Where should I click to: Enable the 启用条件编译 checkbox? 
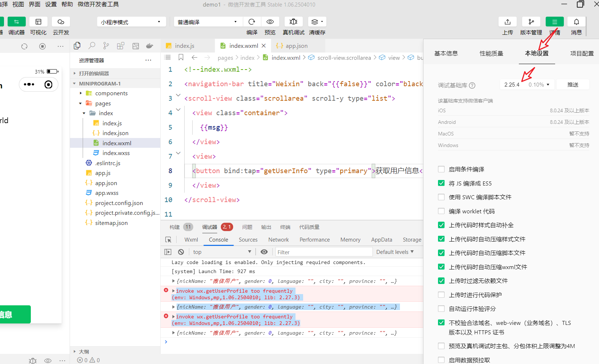point(441,169)
